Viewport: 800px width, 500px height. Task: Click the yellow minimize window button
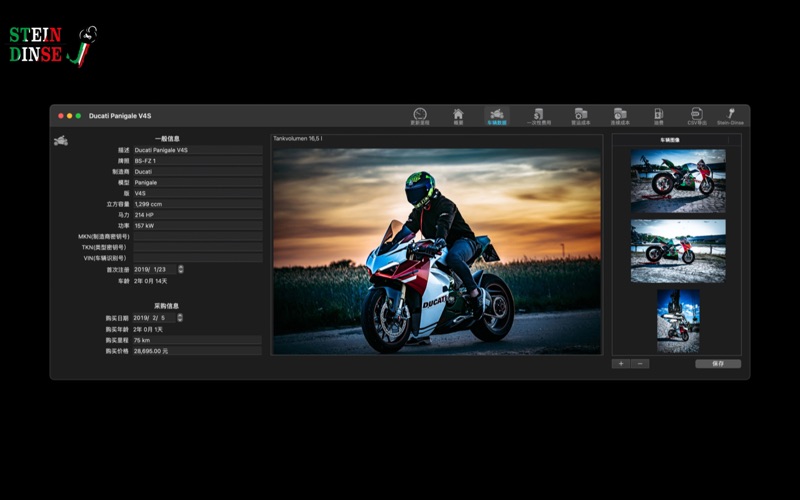[x=69, y=116]
